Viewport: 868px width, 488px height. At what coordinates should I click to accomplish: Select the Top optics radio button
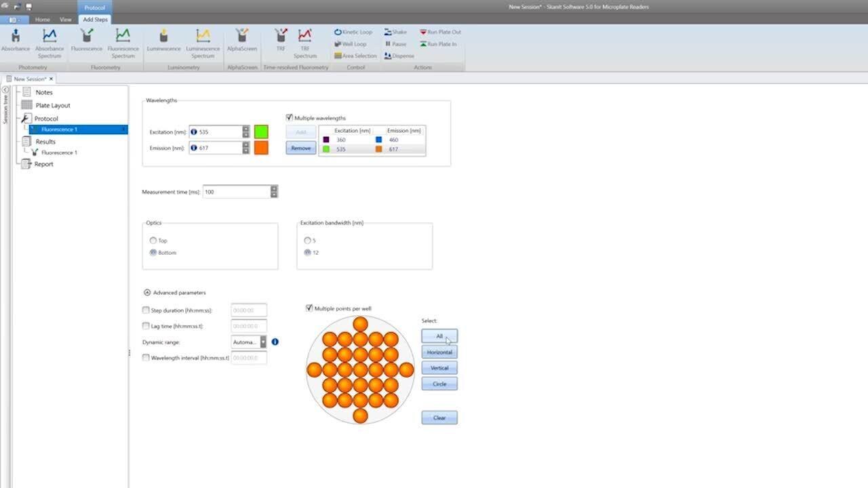154,241
